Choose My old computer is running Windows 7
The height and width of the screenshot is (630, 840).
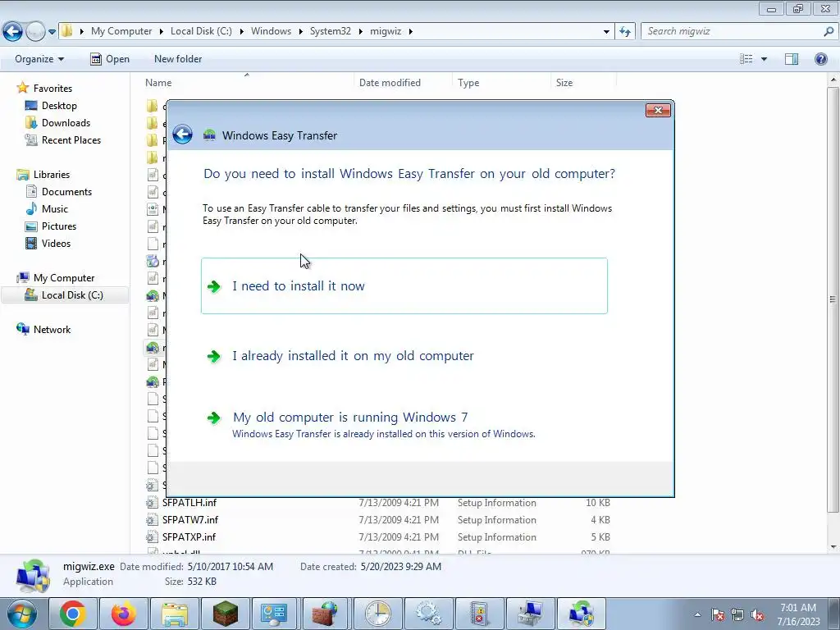371,425
